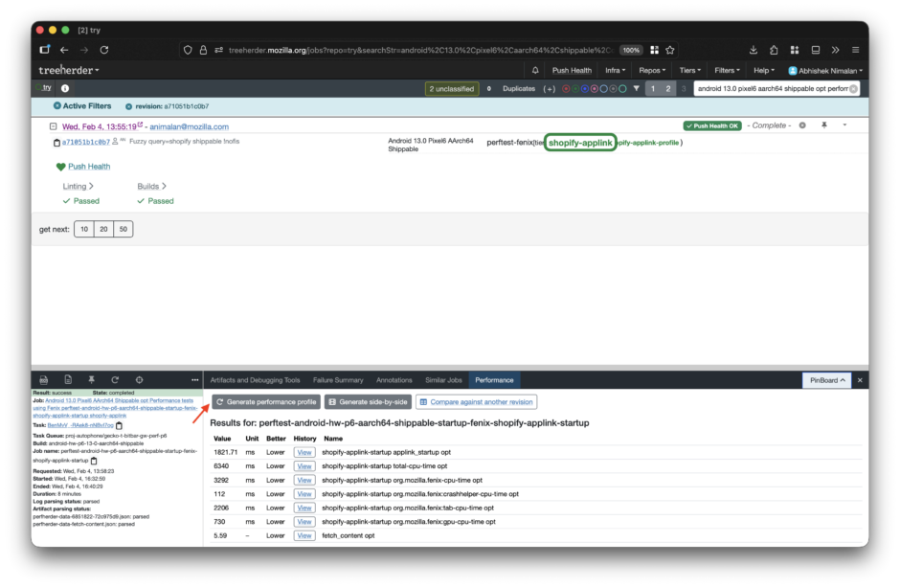Image resolution: width=900 pixels, height=588 pixels.
Task: Open the Repos dropdown
Action: point(651,69)
